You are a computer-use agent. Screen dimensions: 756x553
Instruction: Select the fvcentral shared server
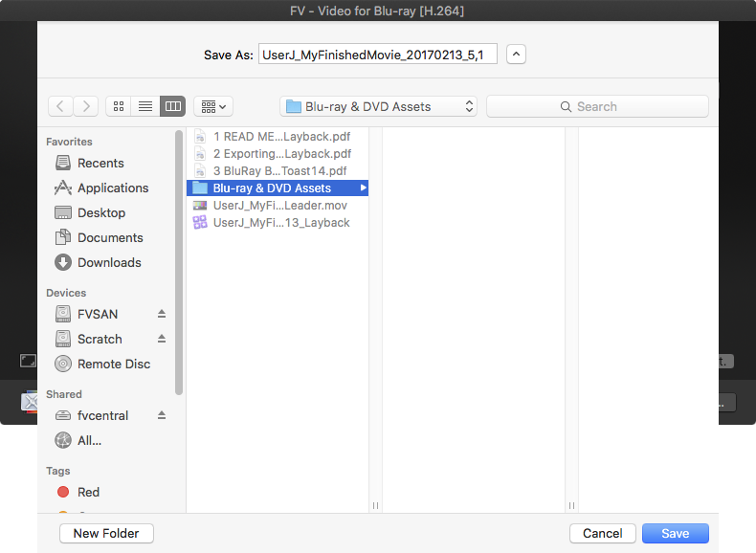pyautogui.click(x=102, y=415)
